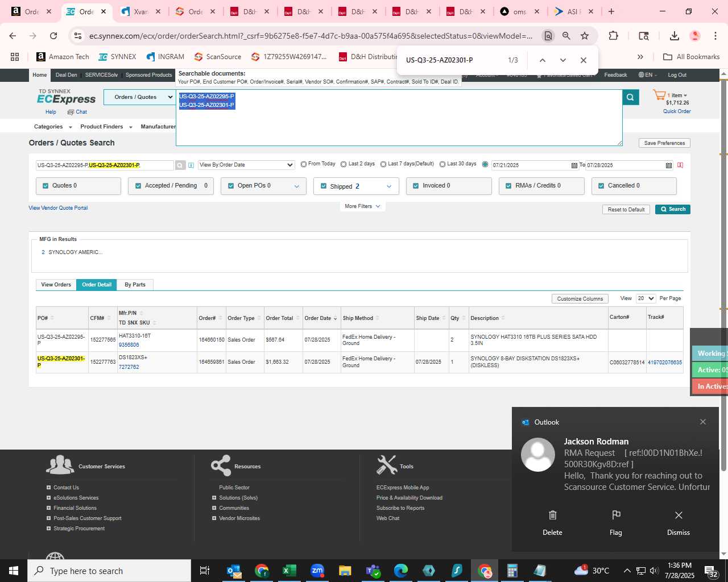Open File Explorer from the taskbar
The image size is (728, 582).
pos(345,571)
